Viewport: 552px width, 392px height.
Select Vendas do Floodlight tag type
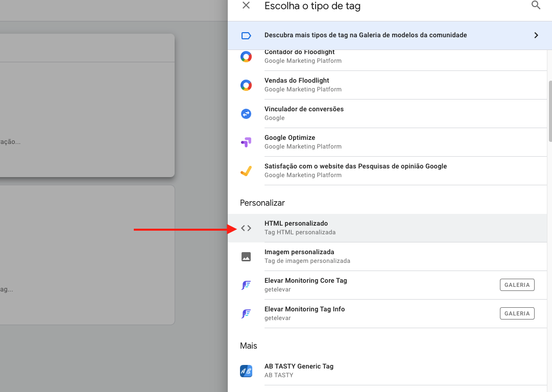pyautogui.click(x=387, y=85)
